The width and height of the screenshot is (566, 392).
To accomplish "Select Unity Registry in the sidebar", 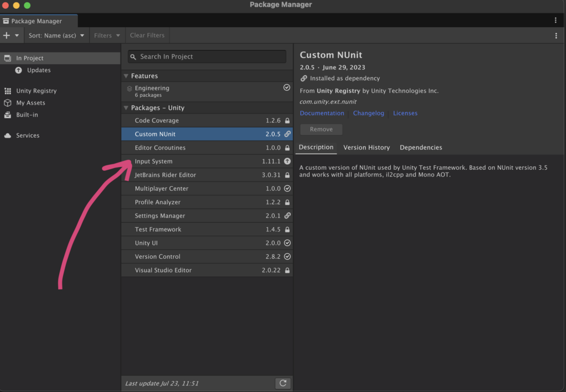I will (36, 91).
